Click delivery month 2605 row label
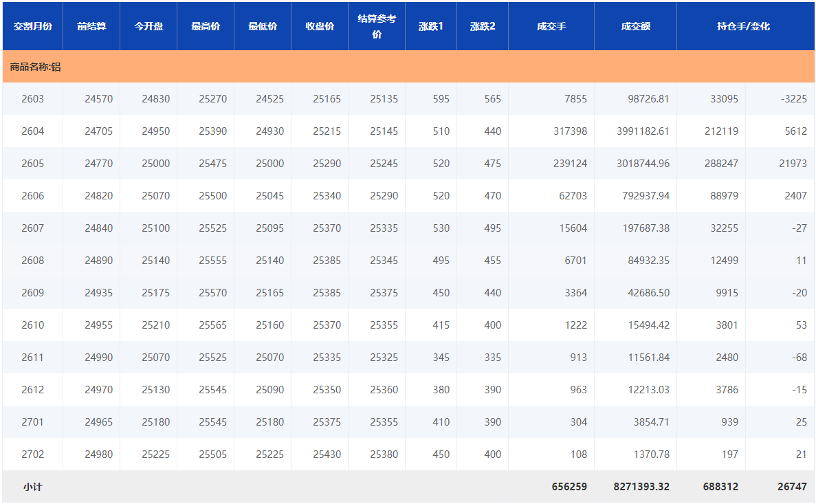This screenshot has height=504, width=816. coord(32,164)
